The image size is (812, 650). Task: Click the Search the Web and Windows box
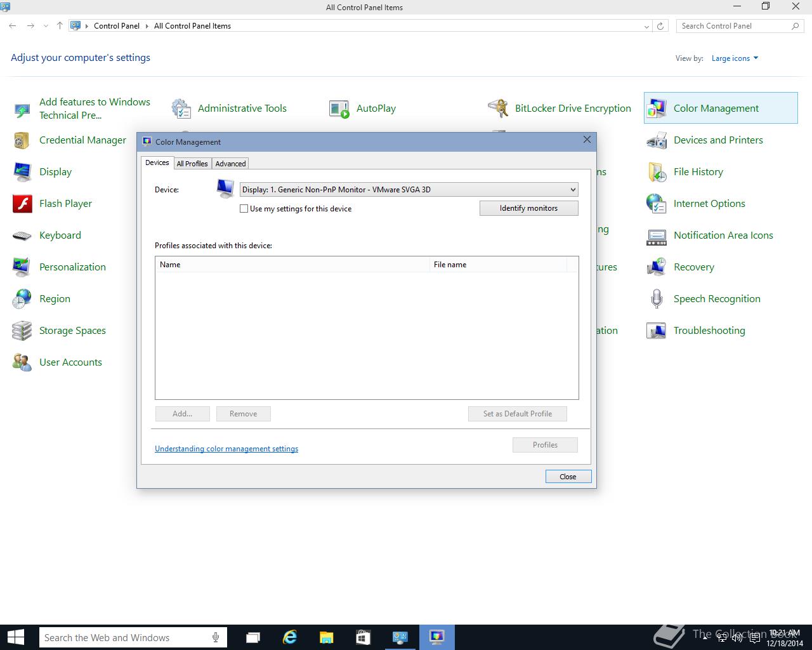click(x=133, y=637)
